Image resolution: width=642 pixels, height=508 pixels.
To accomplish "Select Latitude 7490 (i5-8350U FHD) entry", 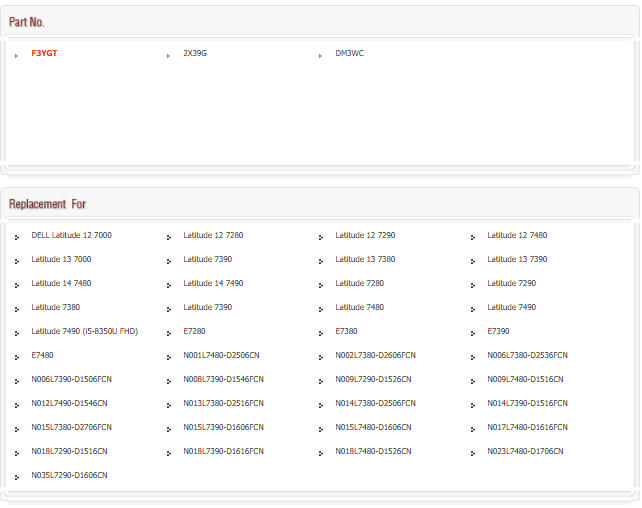I will (x=85, y=332).
